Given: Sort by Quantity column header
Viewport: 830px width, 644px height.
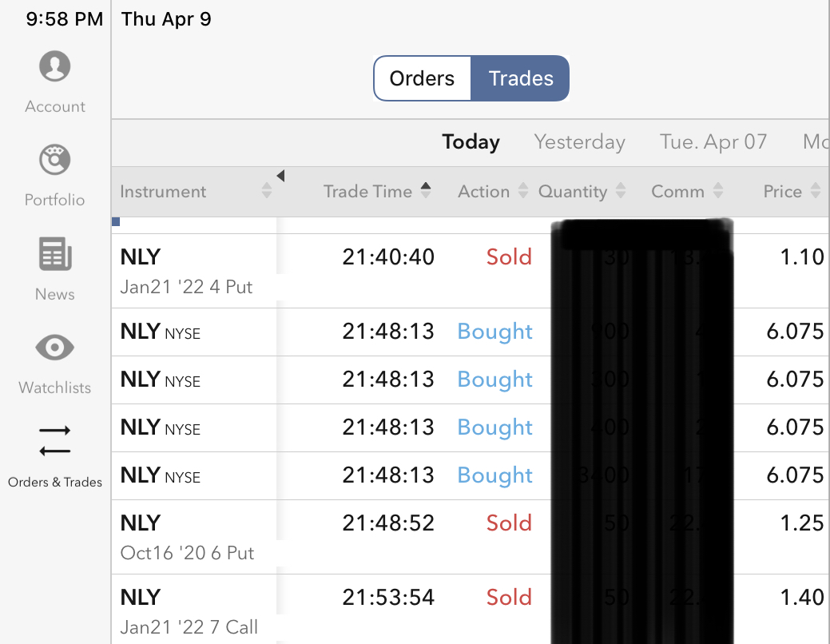Looking at the screenshot, I should coord(573,192).
